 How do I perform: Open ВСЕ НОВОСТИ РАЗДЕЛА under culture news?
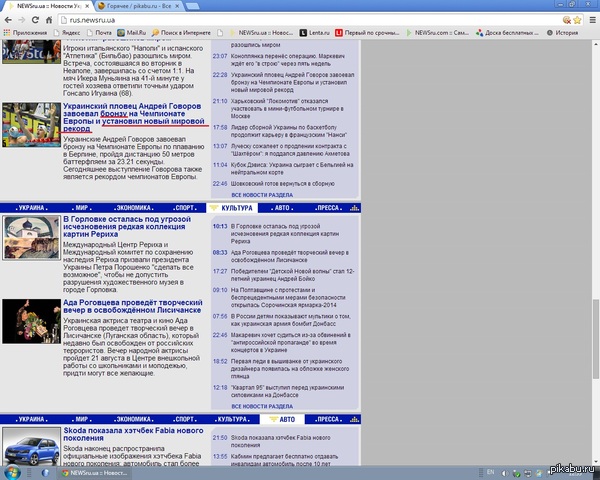[x=262, y=406]
